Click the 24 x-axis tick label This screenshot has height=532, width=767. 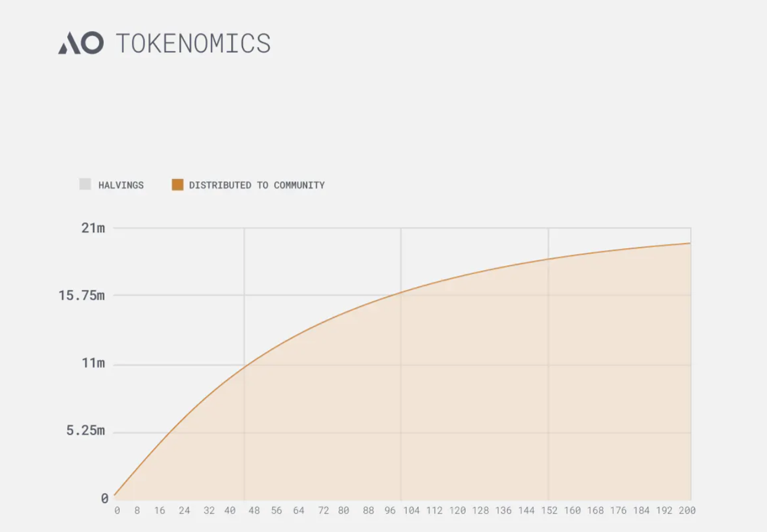(184, 510)
